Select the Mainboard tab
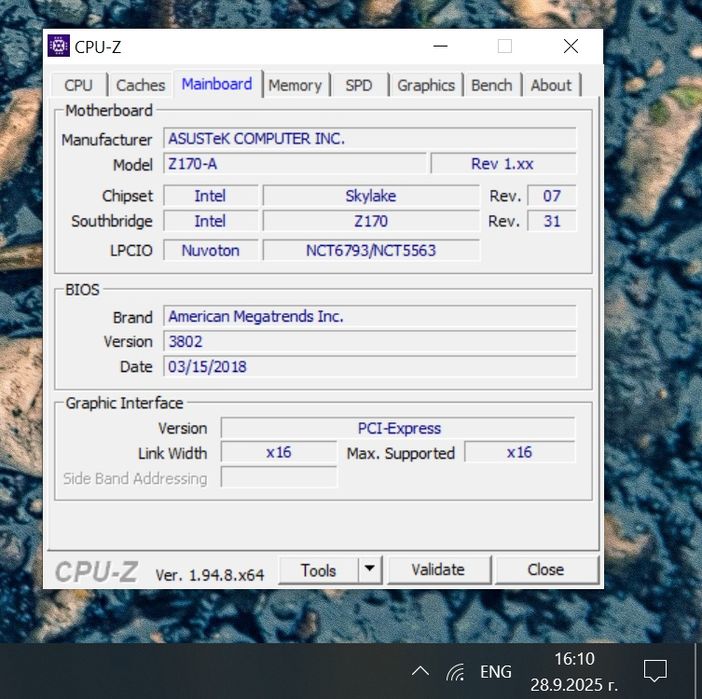This screenshot has width=702, height=699. click(x=217, y=84)
